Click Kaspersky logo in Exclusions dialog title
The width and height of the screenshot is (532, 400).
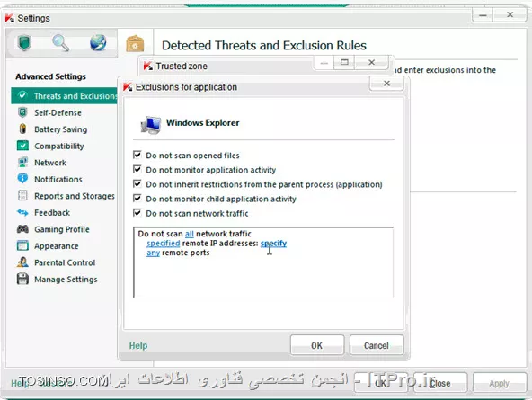click(128, 87)
